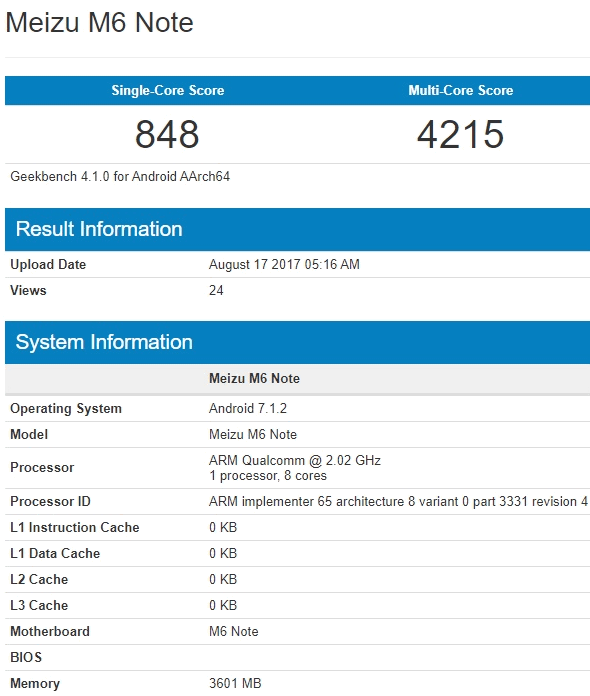Select the Single-Core Score header
Image resolution: width=590 pixels, height=696 pixels.
pos(168,91)
